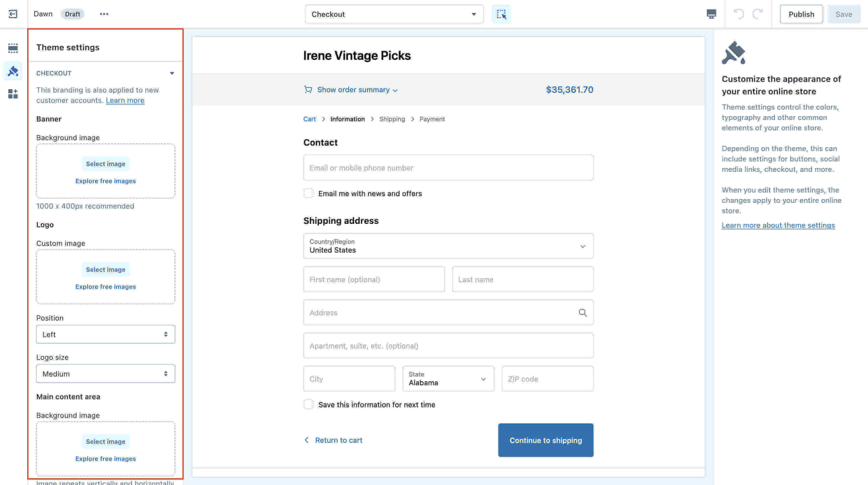Image resolution: width=868 pixels, height=485 pixels.
Task: Open the App embeds sidebar icon
Action: click(x=13, y=94)
